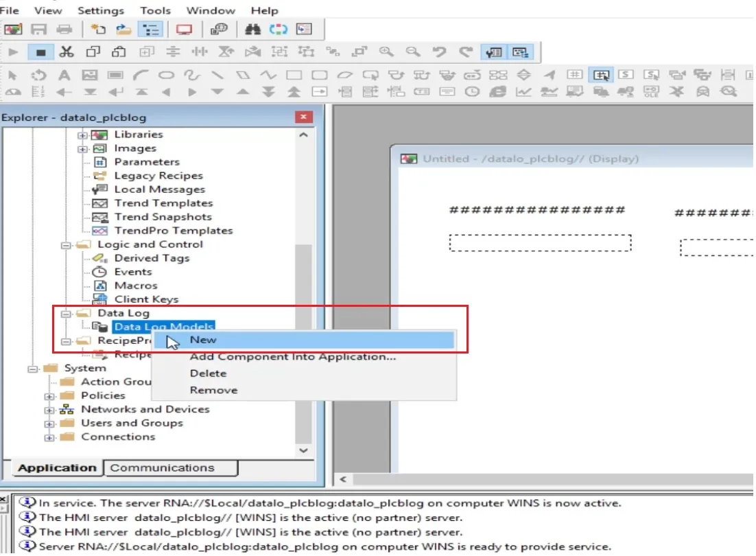
Task: Select the Ellipse drawing tool icon
Action: (x=166, y=75)
